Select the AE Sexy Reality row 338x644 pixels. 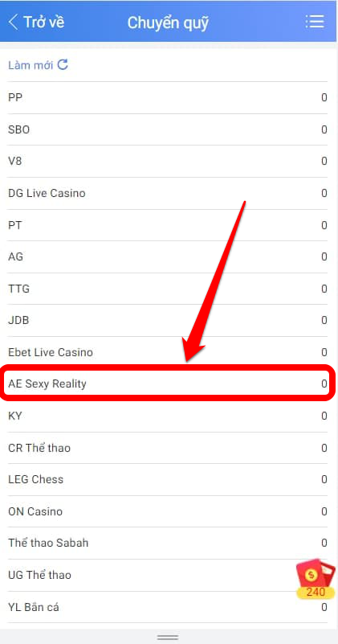[x=168, y=384]
